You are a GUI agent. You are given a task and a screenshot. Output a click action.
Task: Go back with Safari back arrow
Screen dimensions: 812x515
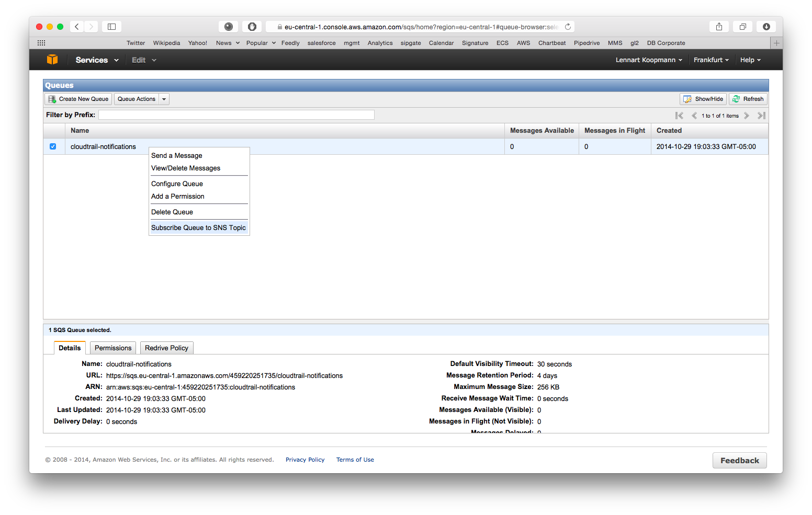pos(77,27)
